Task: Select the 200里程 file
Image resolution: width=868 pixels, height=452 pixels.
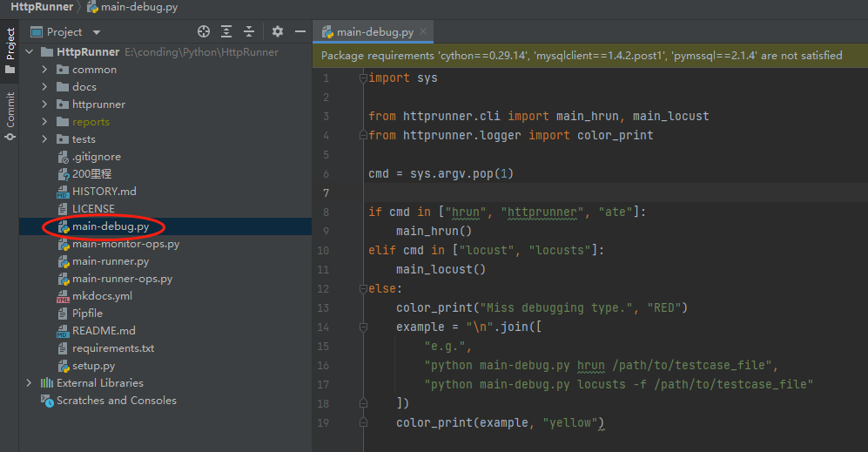Action: coord(92,174)
